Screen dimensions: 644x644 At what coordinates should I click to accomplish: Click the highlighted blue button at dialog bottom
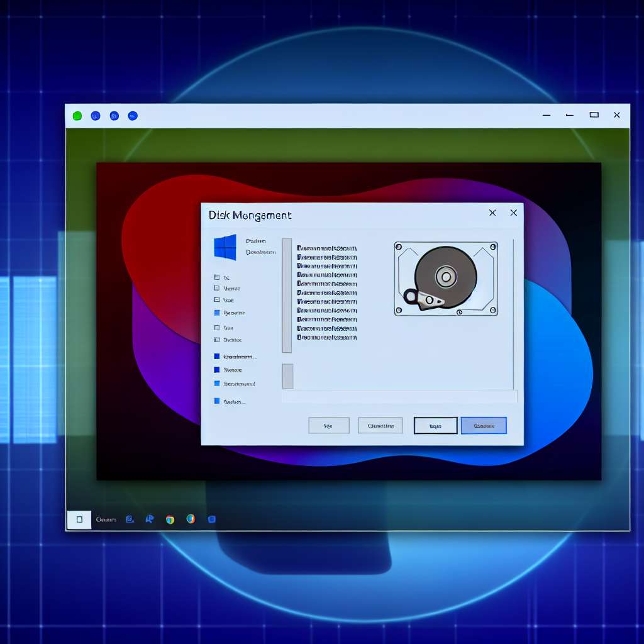click(x=483, y=426)
